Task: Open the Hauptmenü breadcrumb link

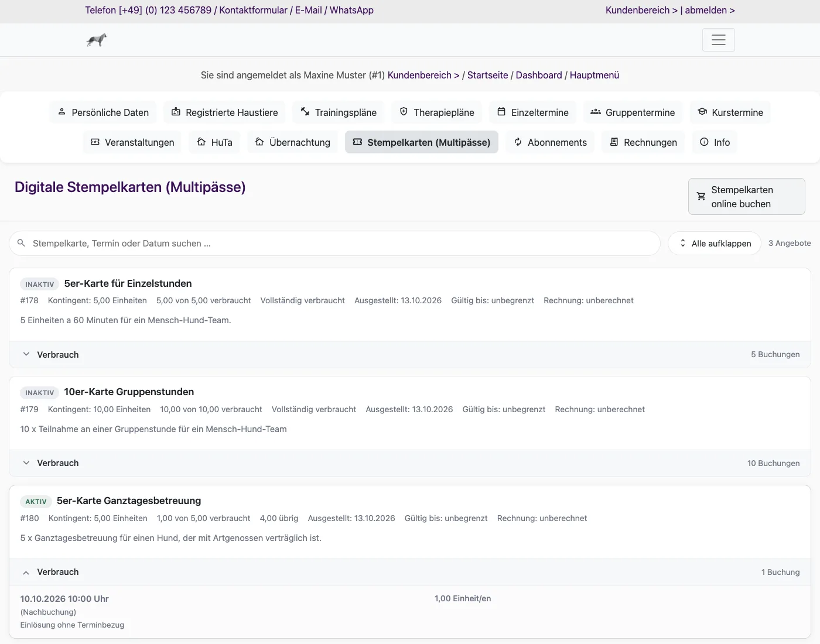Action: 594,75
